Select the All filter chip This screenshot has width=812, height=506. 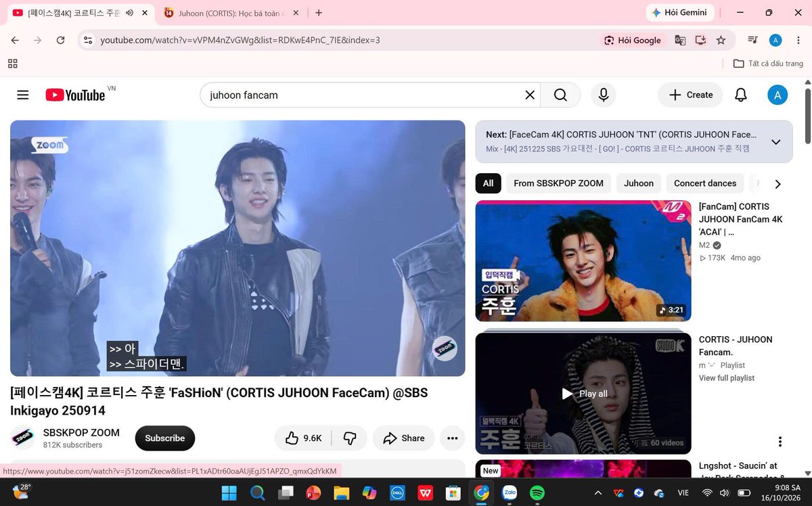coord(488,183)
